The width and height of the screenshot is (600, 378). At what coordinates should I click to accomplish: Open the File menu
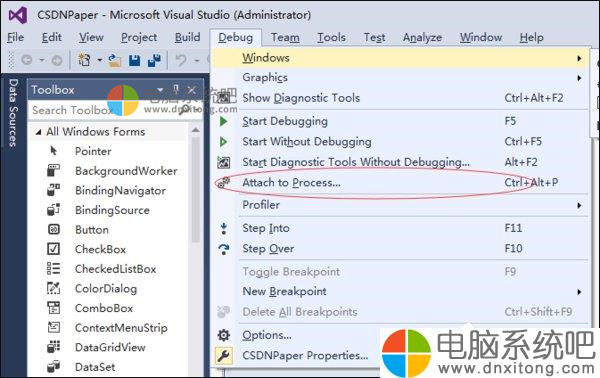(x=16, y=37)
